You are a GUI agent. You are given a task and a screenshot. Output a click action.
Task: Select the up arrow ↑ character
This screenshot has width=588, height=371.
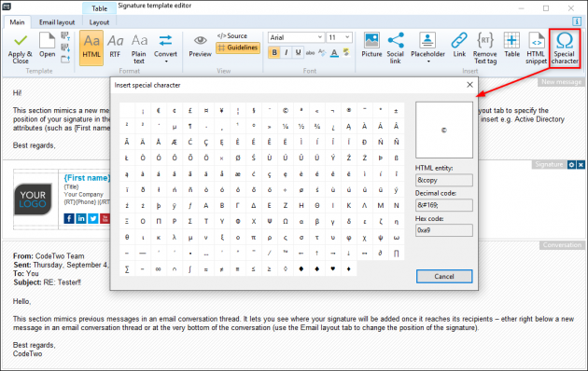[317, 254]
